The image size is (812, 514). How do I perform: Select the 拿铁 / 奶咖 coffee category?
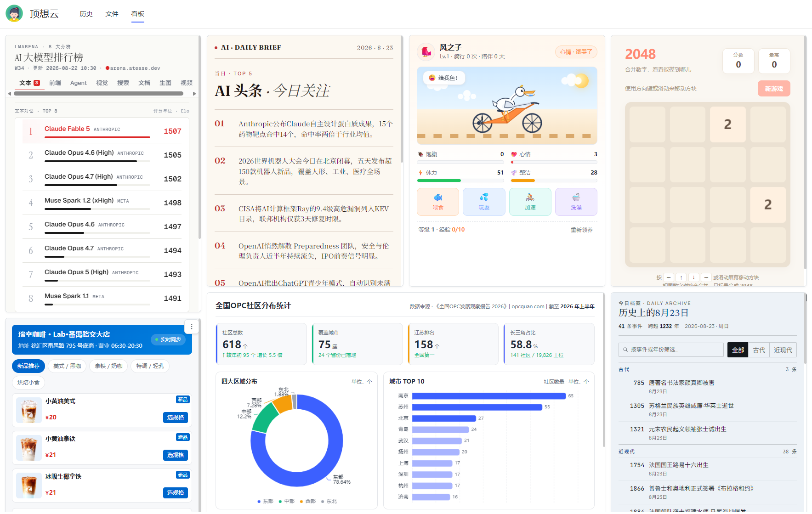click(108, 366)
